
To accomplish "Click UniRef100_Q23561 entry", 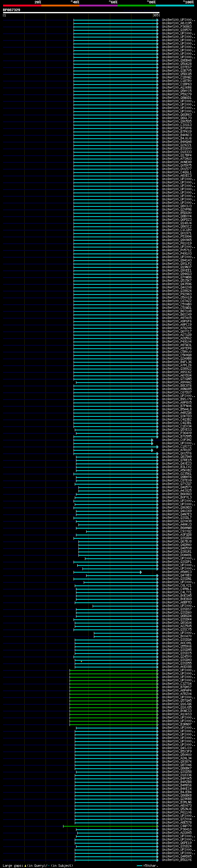I will (177, 474).
